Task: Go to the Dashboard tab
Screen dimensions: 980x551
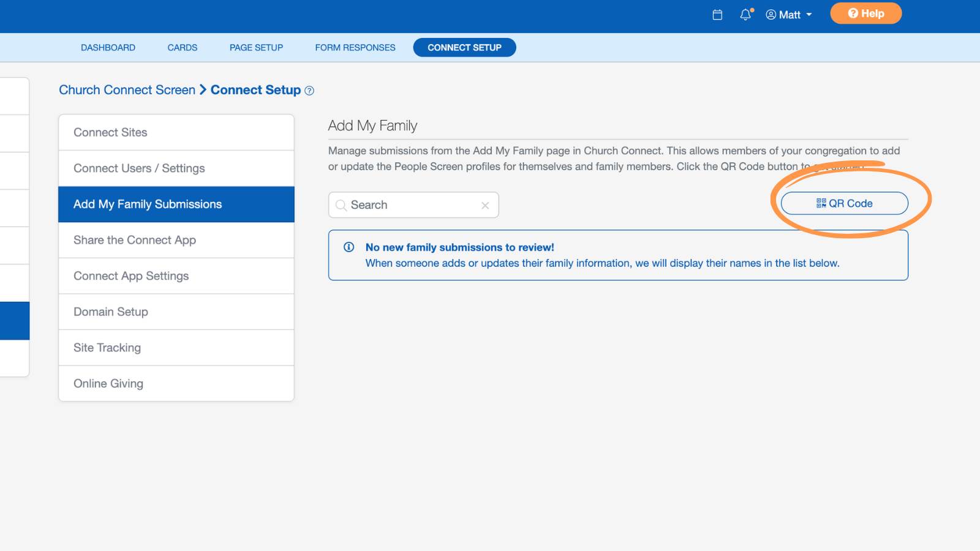Action: [x=108, y=48]
